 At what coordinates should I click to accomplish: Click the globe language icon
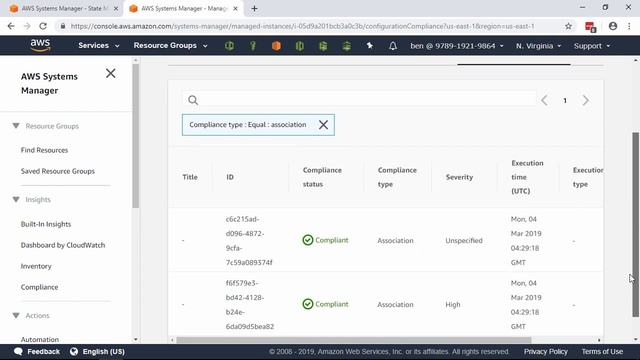[74, 351]
